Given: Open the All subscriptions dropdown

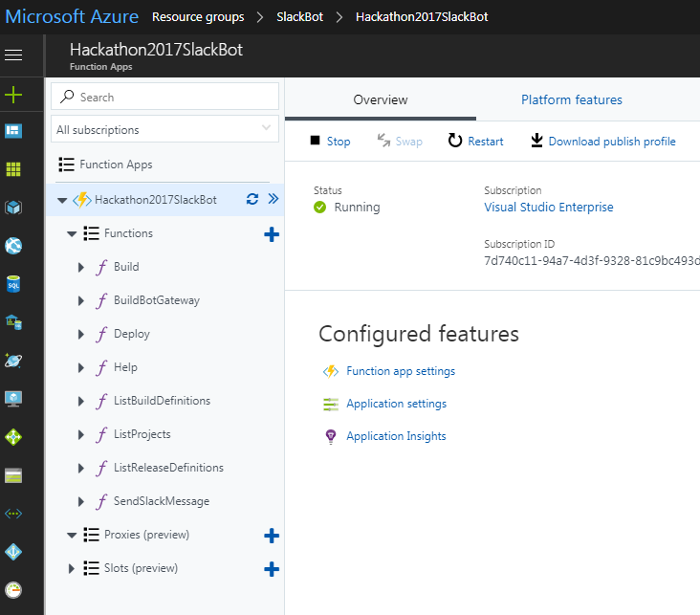Looking at the screenshot, I should pos(165,129).
